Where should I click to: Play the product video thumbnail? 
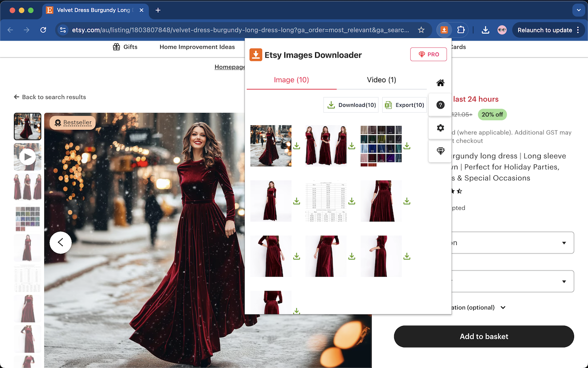28,157
